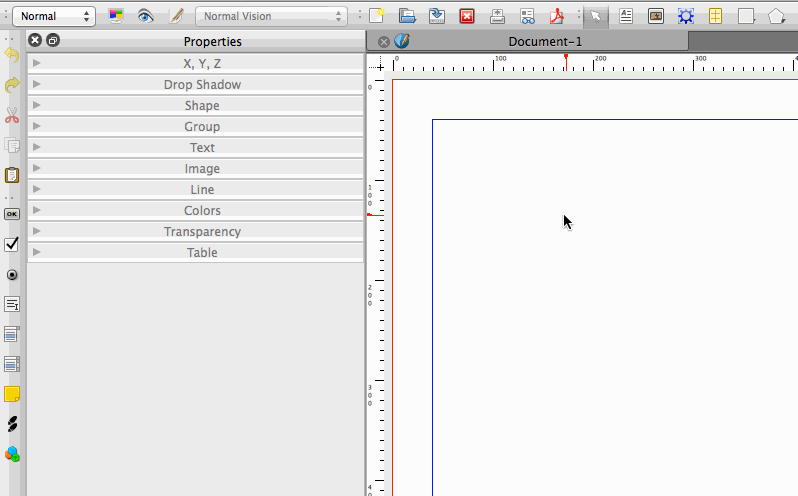The image size is (798, 496).
Task: Click the Save as PDF icon
Action: pos(557,16)
